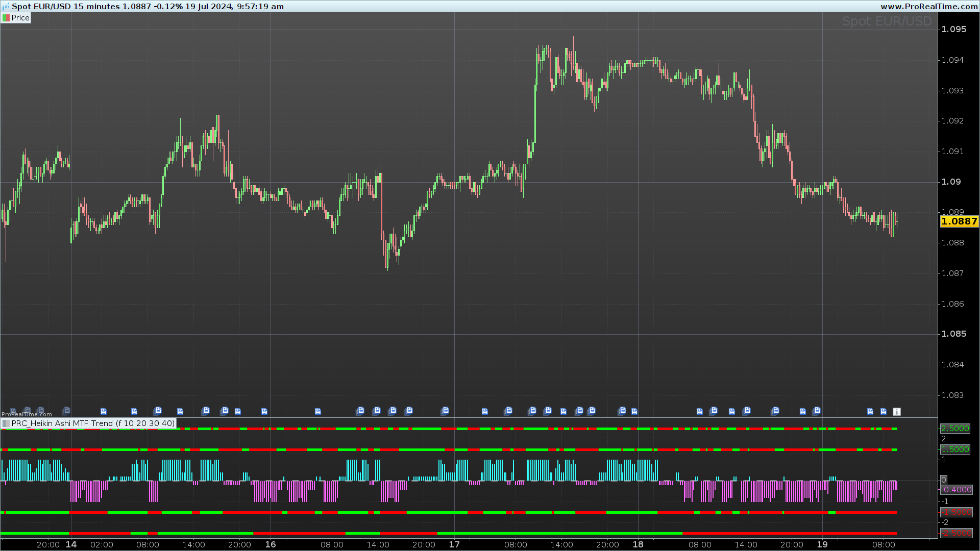The height and width of the screenshot is (551, 980).
Task: Click the 18 date label on the time axis
Action: pos(638,544)
